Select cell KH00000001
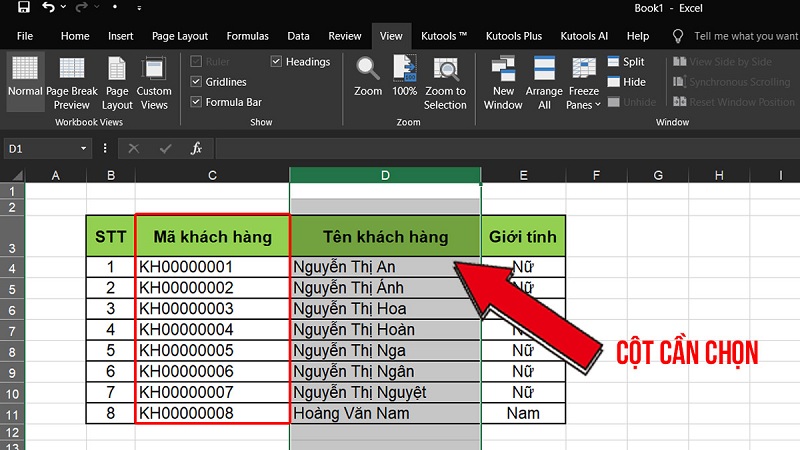Image resolution: width=800 pixels, height=450 pixels. [213, 267]
